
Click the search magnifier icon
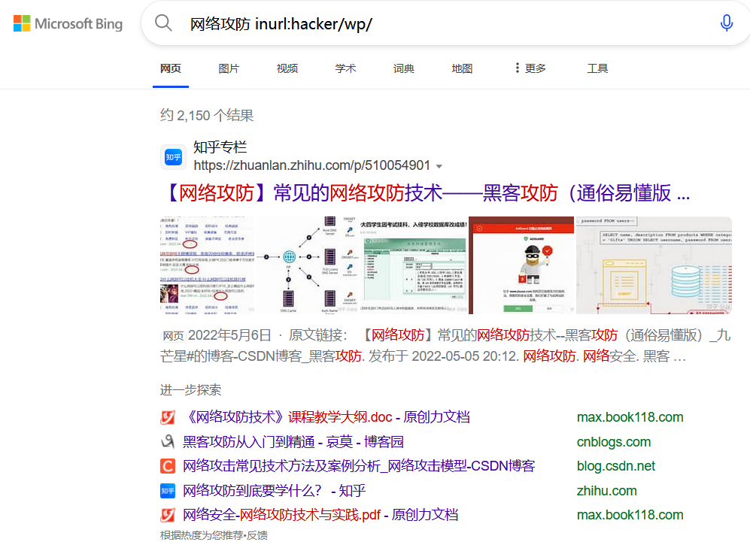(x=163, y=23)
